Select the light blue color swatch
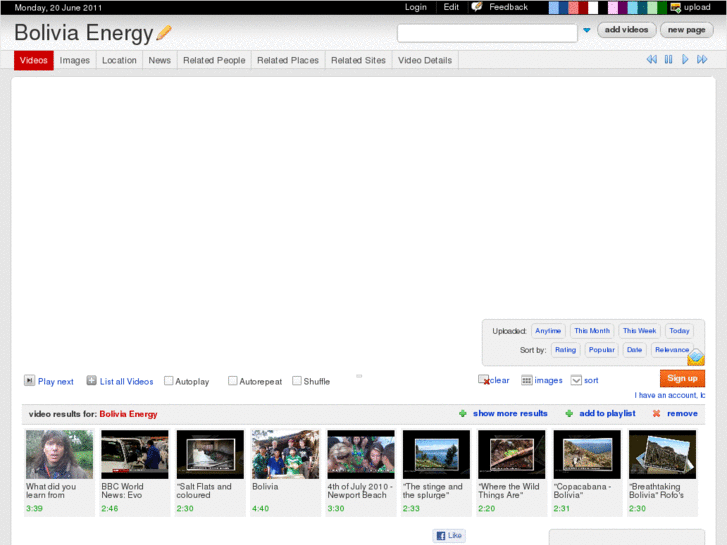 coord(554,7)
